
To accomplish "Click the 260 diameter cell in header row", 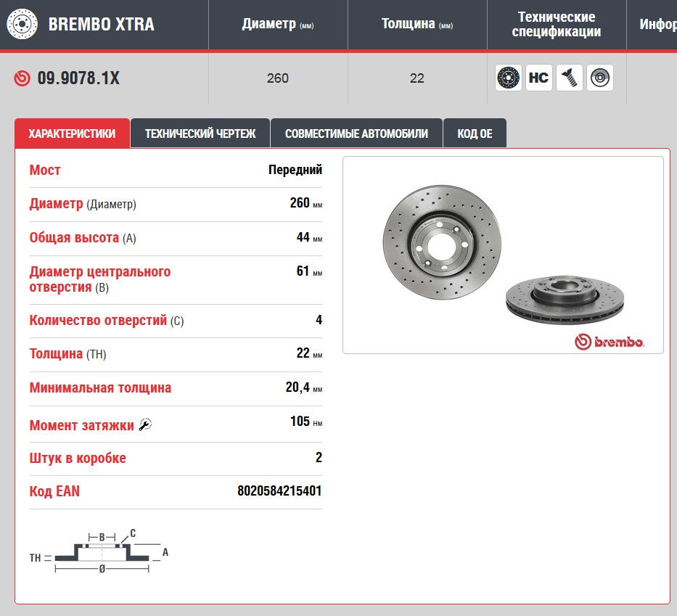I will point(278,78).
